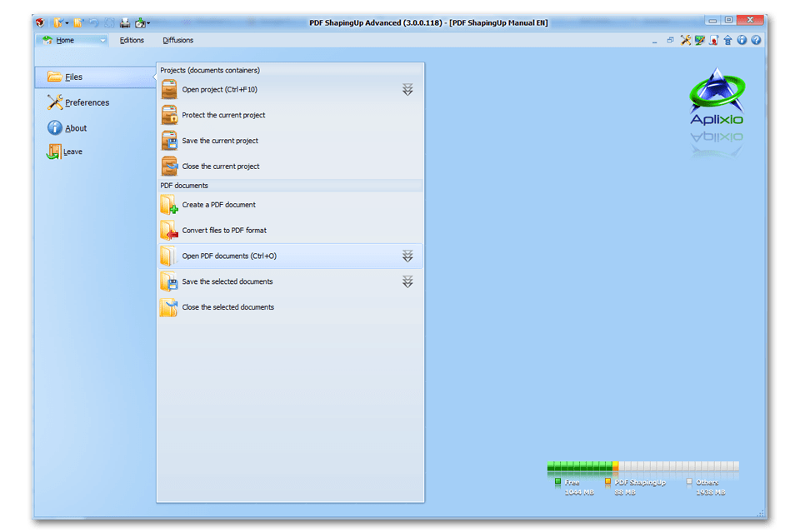Click the printer icon in the title bar

(124, 22)
